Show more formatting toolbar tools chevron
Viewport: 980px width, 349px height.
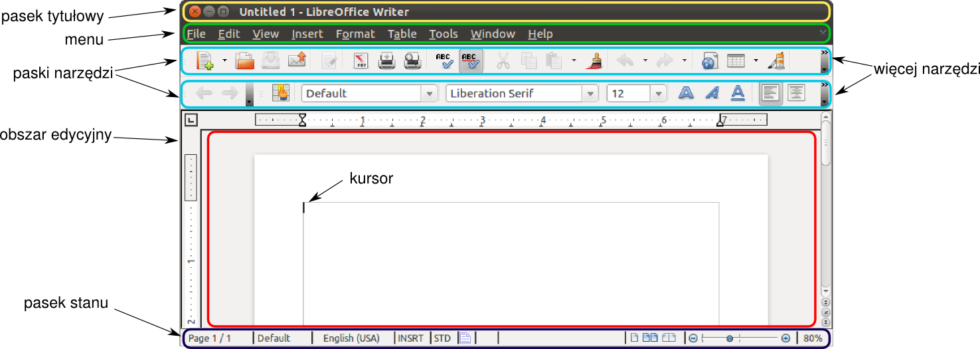(x=824, y=94)
